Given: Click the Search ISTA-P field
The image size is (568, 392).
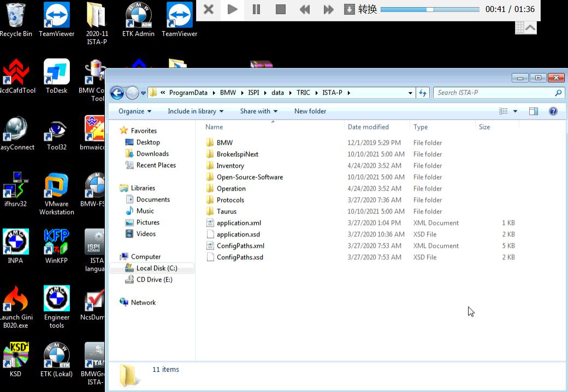Looking at the screenshot, I should 495,93.
